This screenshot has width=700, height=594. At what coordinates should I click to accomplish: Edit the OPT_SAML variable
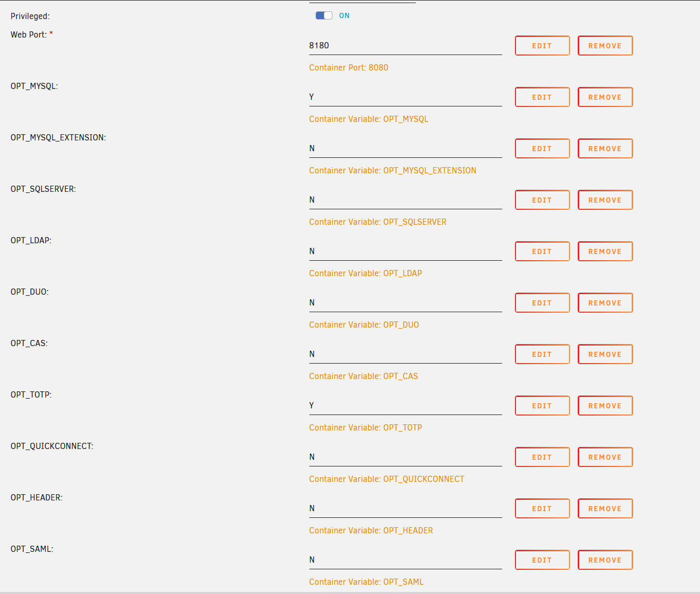click(x=542, y=560)
